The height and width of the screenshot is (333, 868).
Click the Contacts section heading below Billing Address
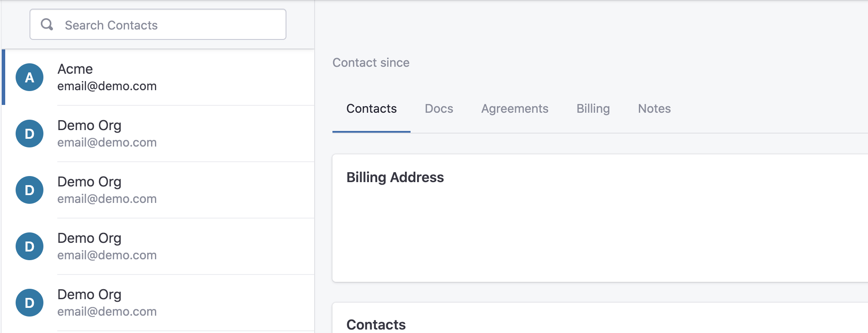(376, 324)
